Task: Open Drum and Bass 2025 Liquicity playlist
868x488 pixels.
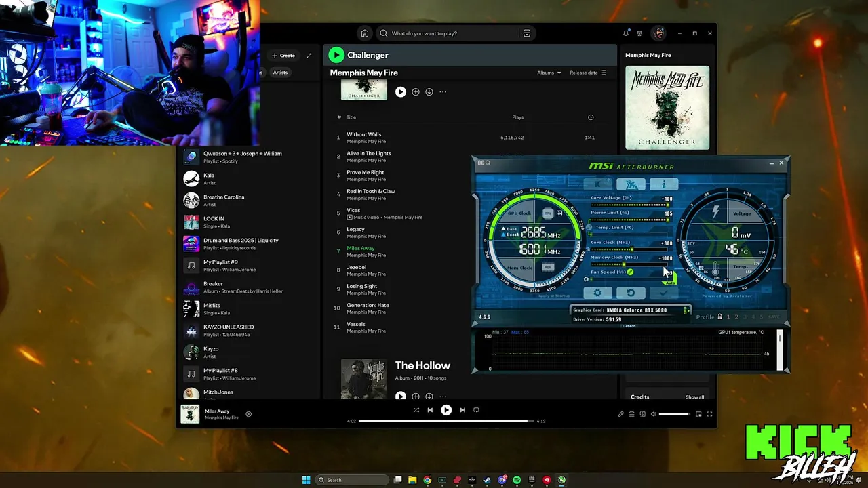Action: pyautogui.click(x=248, y=243)
